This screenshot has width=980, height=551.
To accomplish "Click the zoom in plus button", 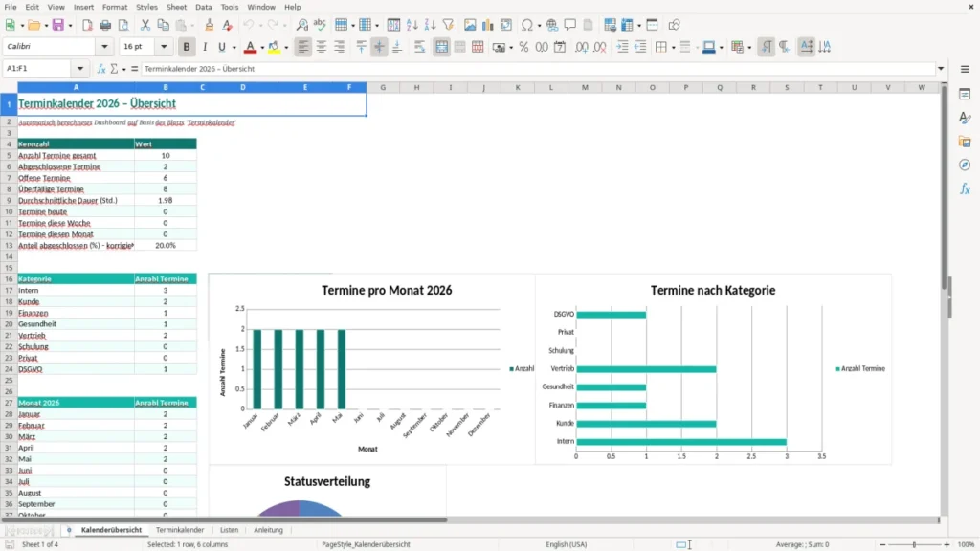I will coord(947,544).
